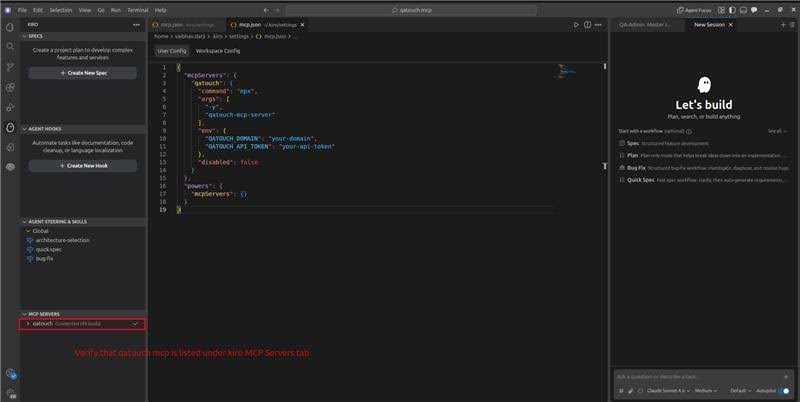Go back with the left navigation arrow
Image resolution: width=800 pixels, height=402 pixels.
(x=266, y=10)
